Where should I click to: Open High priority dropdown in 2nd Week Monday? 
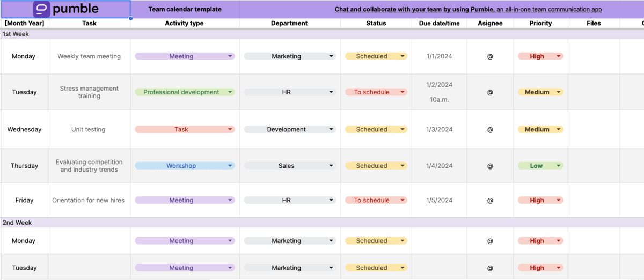(x=540, y=241)
